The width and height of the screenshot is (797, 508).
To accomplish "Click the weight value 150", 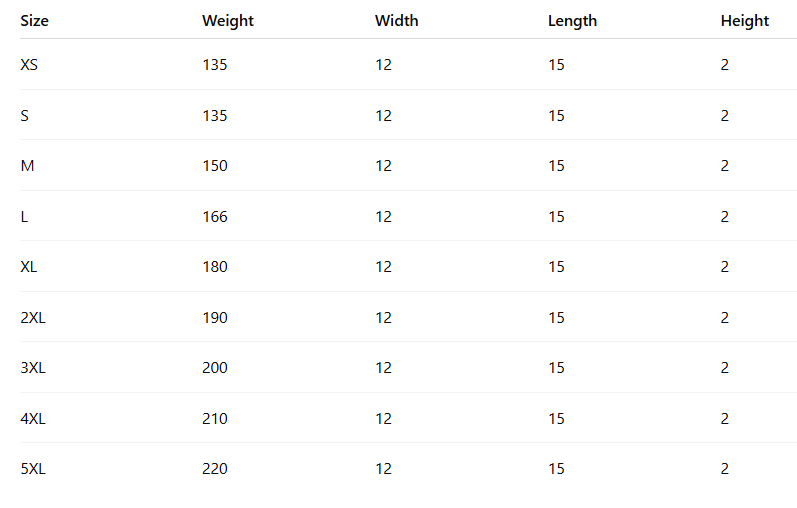I will pos(215,166).
